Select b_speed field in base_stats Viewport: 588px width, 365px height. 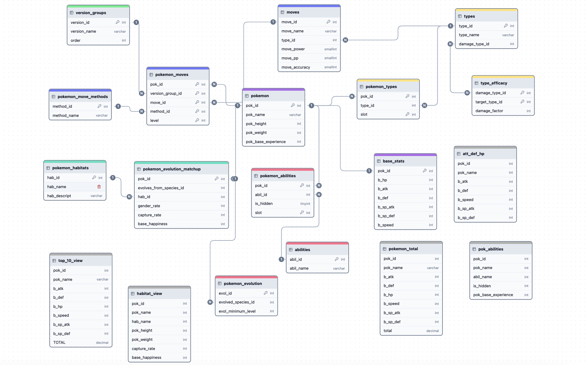[x=405, y=225]
